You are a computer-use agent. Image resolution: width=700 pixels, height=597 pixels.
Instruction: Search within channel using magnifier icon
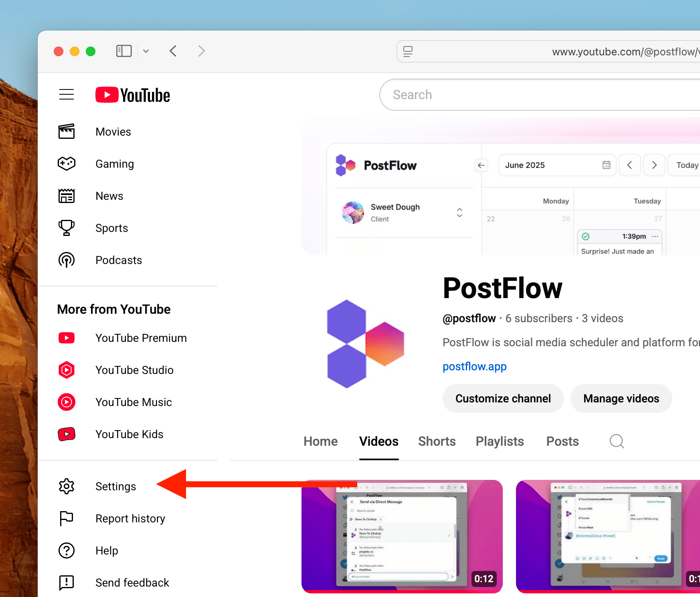pos(617,441)
